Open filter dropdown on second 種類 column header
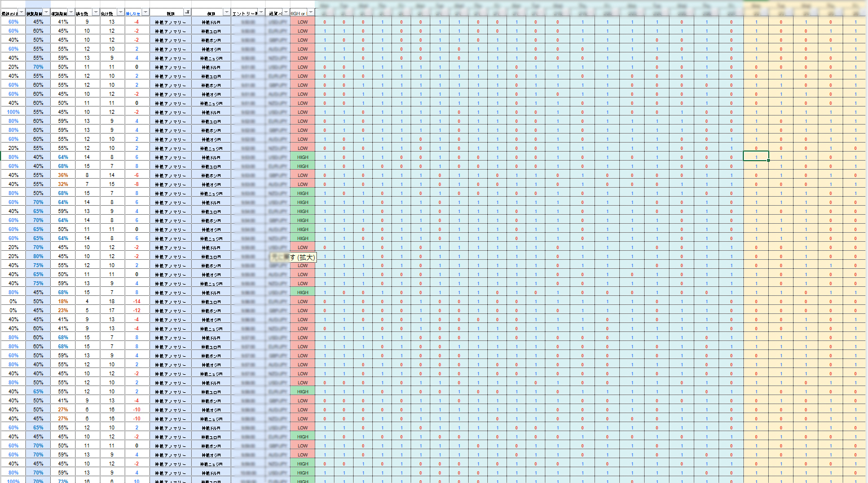The height and width of the screenshot is (483, 868). click(x=227, y=12)
